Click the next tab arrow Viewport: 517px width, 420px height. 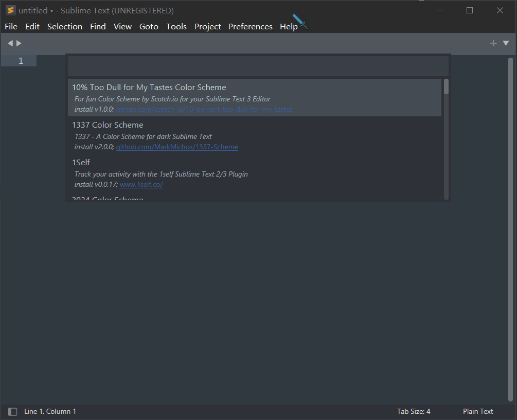click(x=19, y=43)
